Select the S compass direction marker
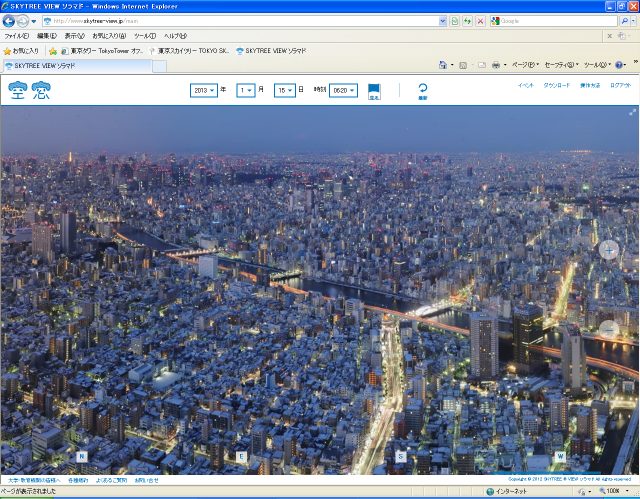This screenshot has width=640, height=499. pos(400,456)
